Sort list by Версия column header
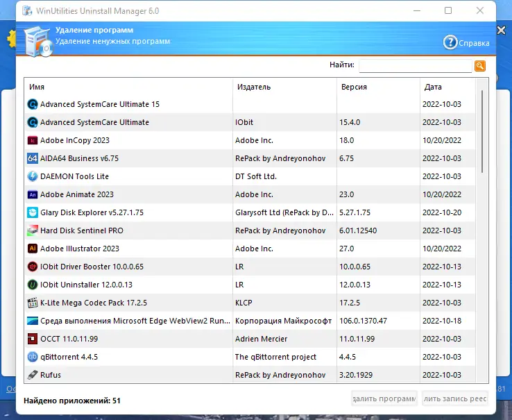This screenshot has height=420, width=512. [378, 87]
